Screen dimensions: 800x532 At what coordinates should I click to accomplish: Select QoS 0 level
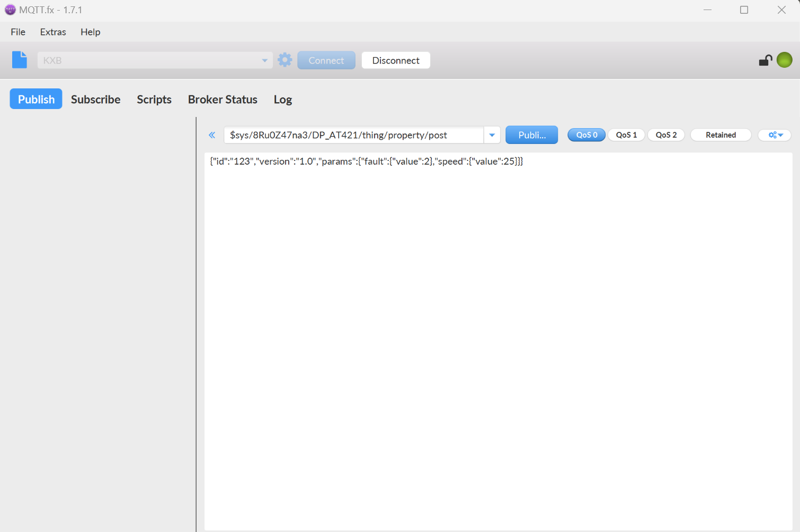(x=586, y=135)
